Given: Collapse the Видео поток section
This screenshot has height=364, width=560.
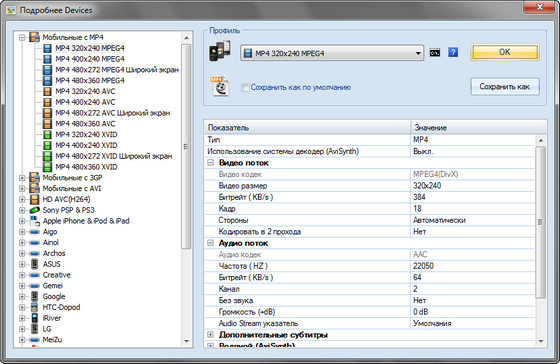Looking at the screenshot, I should (211, 163).
